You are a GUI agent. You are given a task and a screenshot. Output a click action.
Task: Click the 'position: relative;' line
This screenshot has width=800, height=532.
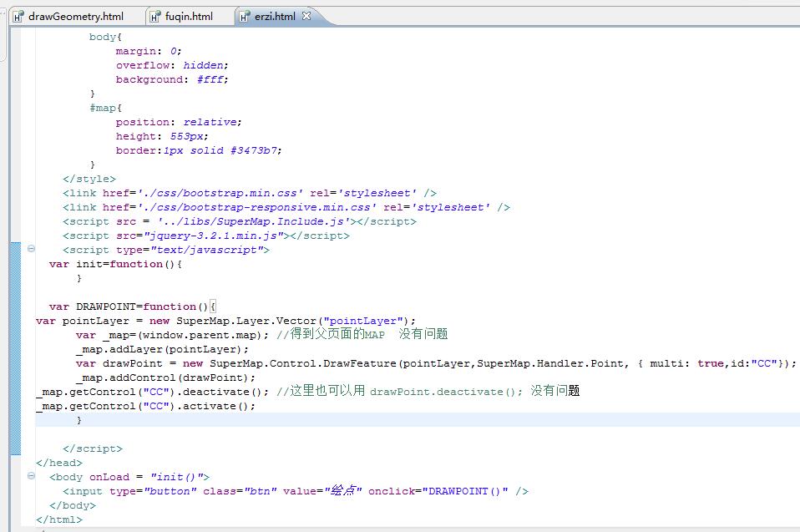pos(179,122)
